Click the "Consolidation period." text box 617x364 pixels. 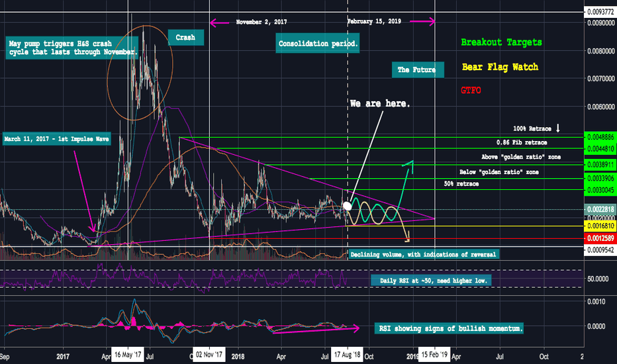click(318, 43)
